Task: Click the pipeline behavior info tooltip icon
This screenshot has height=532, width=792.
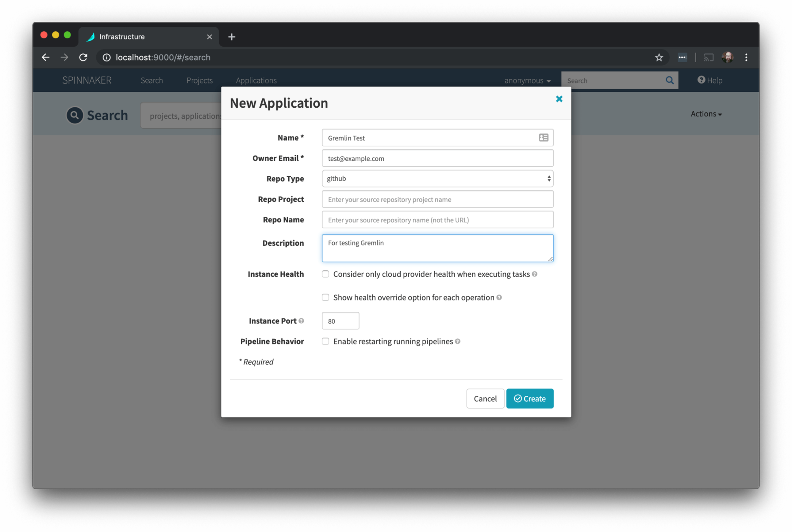Action: click(460, 341)
